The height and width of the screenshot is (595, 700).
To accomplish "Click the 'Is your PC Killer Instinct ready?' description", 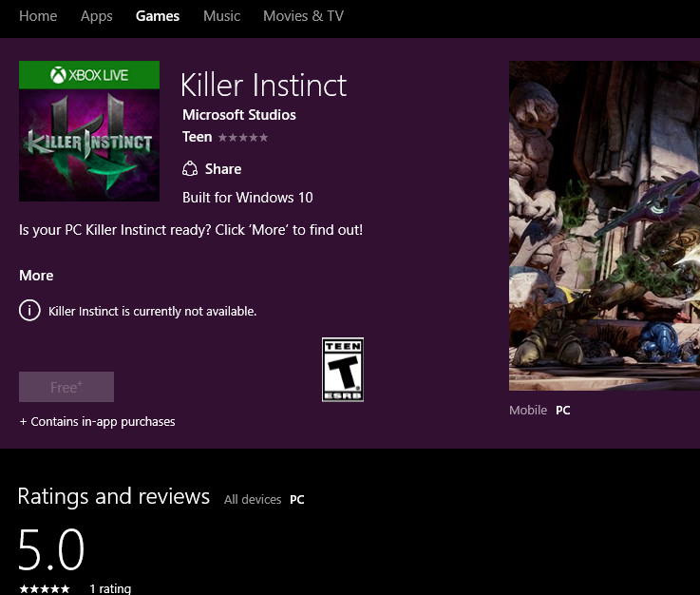I will [191, 230].
